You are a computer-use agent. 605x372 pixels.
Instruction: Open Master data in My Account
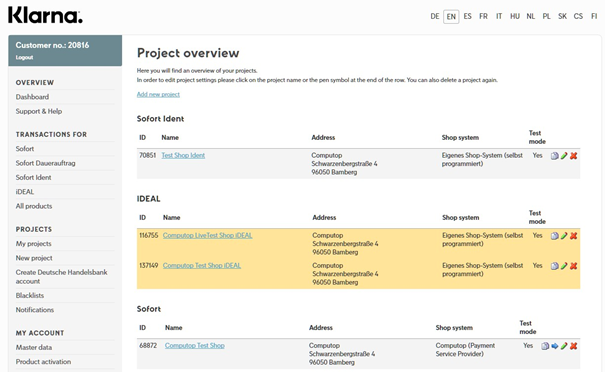(34, 347)
